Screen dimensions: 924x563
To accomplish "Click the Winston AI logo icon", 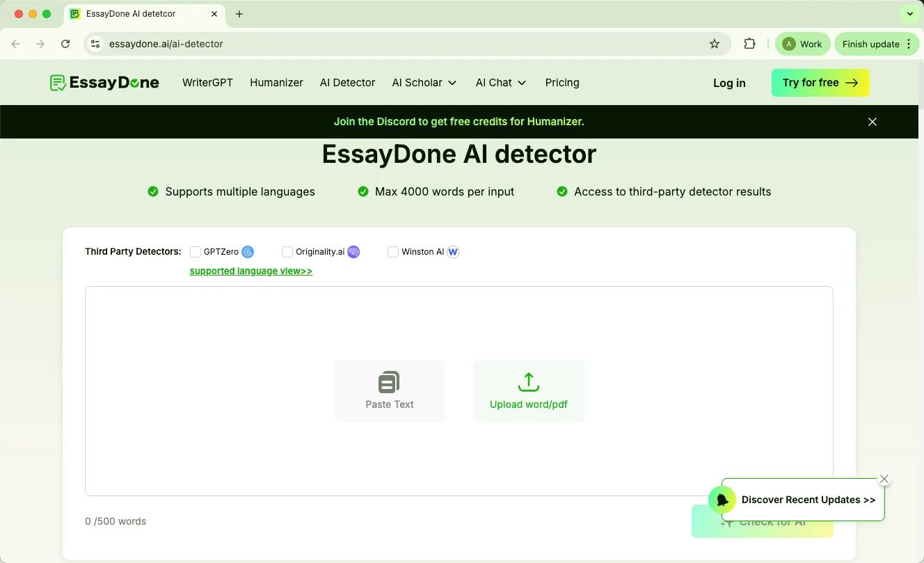I will pyautogui.click(x=453, y=251).
